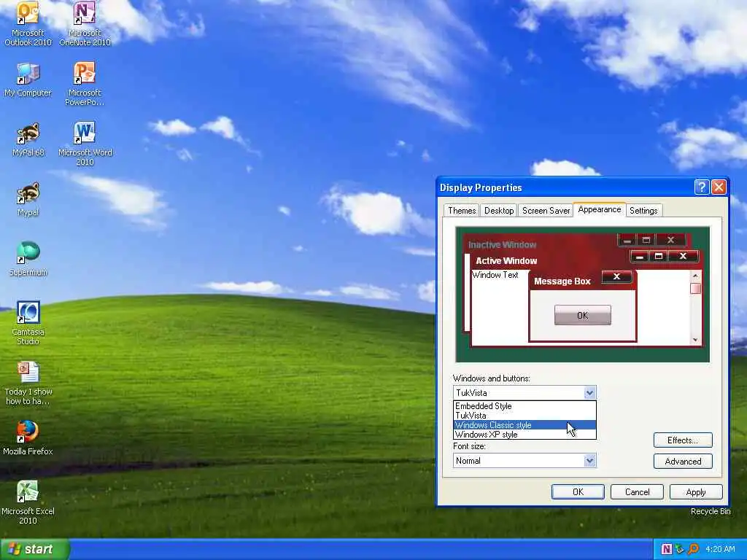This screenshot has height=560, width=747.
Task: Click the hardware tray icon beside OneNote
Action: coord(680,549)
